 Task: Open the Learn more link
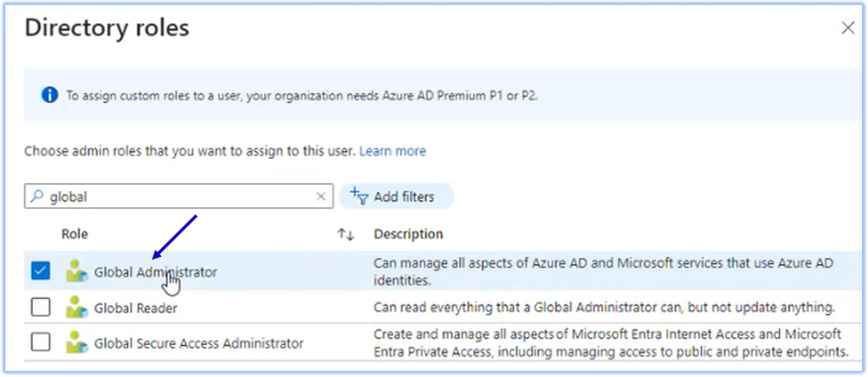392,151
